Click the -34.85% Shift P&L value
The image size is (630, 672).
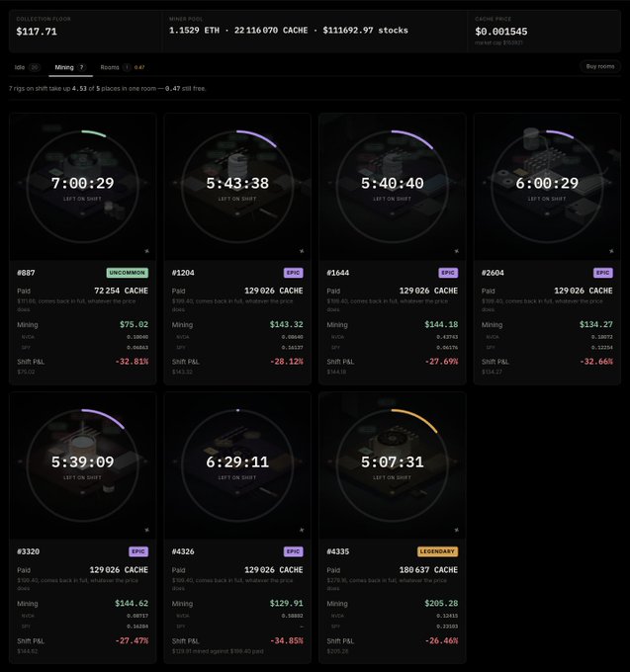point(287,641)
